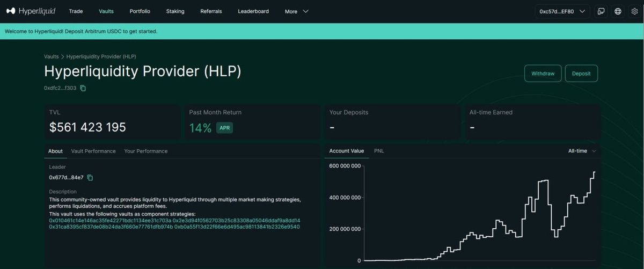Screen dimensions: 644x269
Task: Copy leader address 0x677d...84e7
Action: coord(90,178)
